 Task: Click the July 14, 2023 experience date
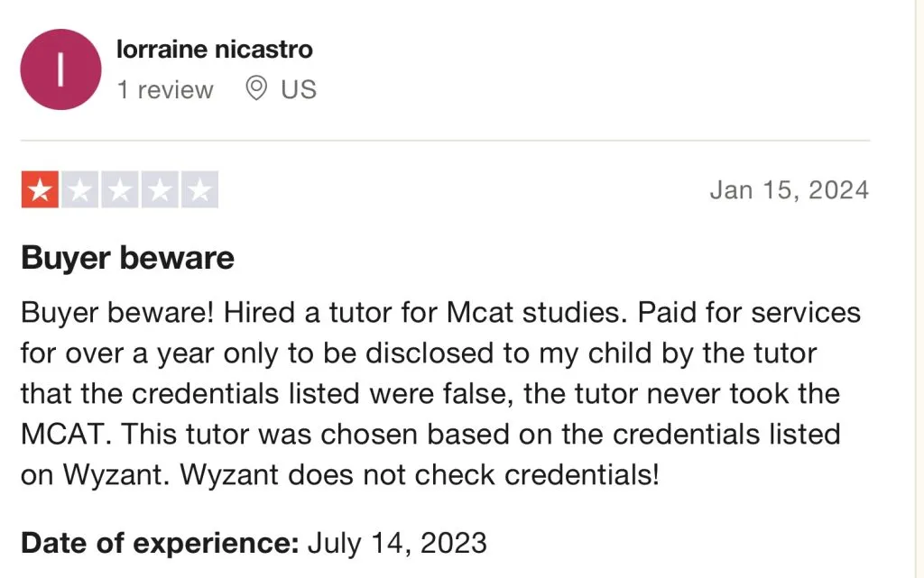coord(397,543)
